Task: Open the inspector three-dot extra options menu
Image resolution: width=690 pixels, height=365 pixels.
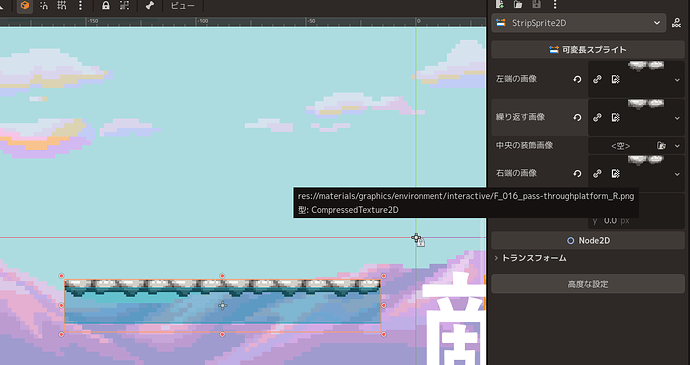Action: 555,4
